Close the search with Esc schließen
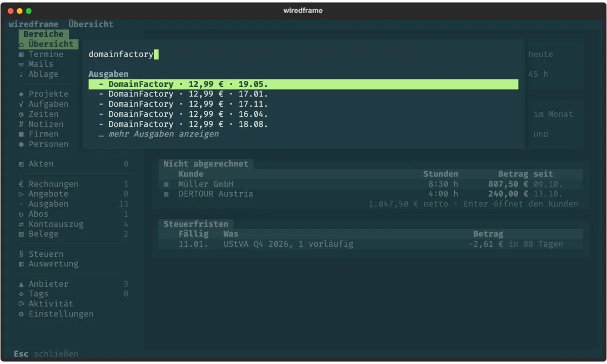 coord(46,354)
